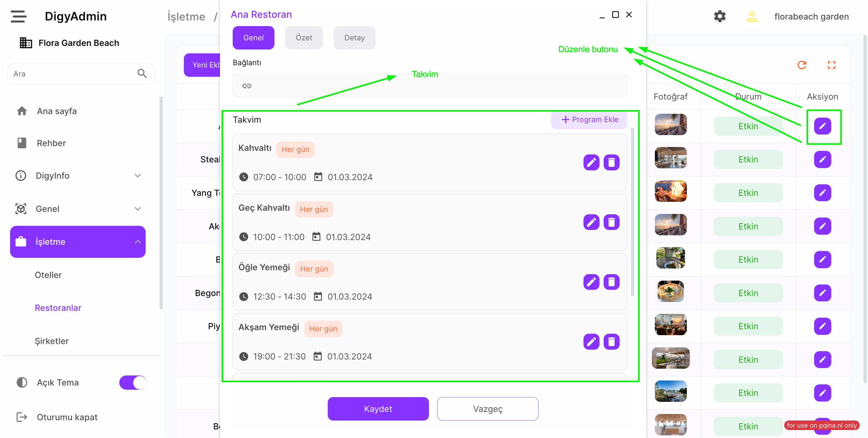Click Program Ekle to add schedule
This screenshot has width=868, height=438.
click(589, 120)
